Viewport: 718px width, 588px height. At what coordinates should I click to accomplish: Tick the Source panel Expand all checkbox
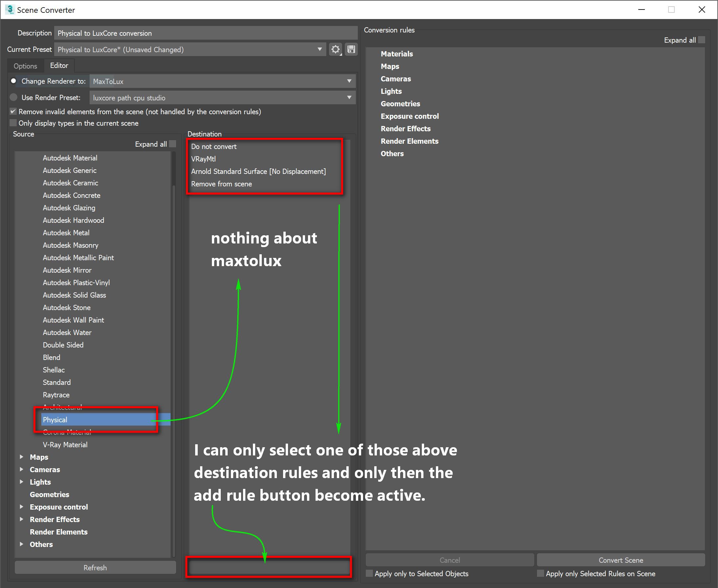tap(173, 144)
